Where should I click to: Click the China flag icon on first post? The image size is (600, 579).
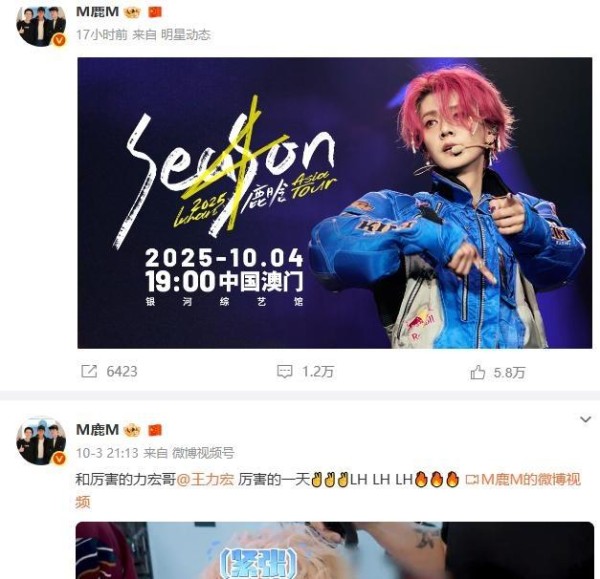155,12
